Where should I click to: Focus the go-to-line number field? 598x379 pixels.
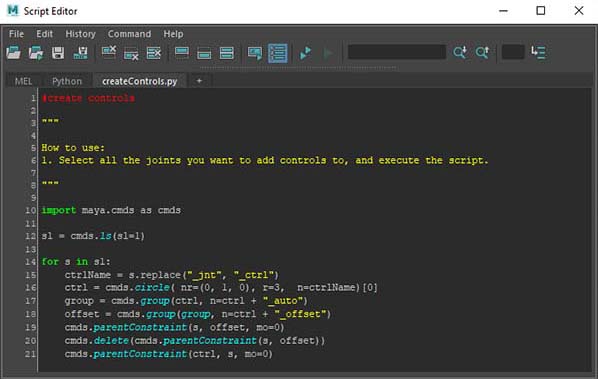tap(513, 52)
